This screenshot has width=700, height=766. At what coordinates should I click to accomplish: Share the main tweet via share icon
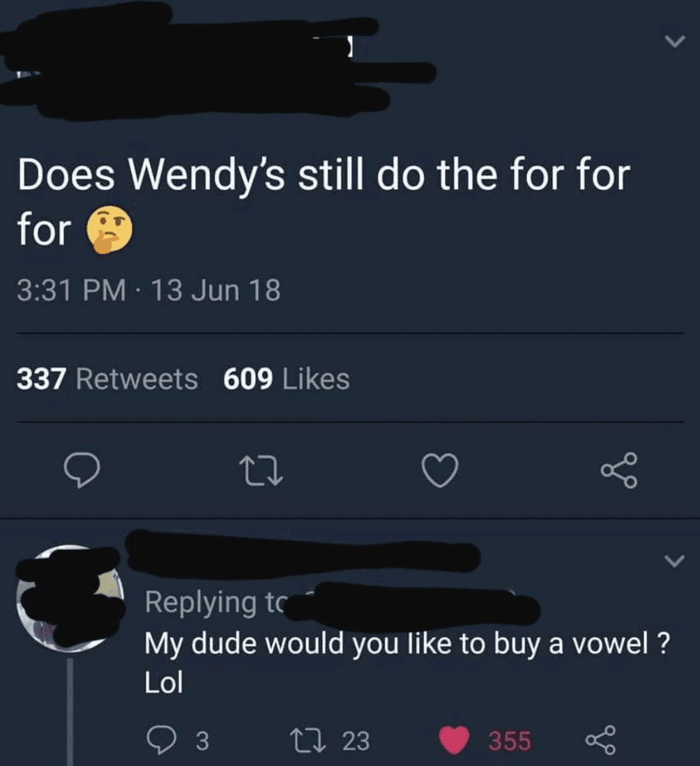coord(619,470)
